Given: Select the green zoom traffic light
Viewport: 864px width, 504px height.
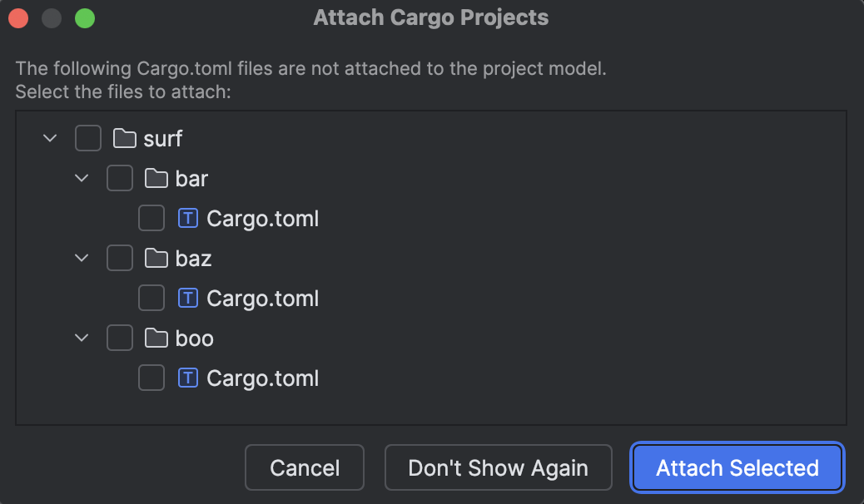Looking at the screenshot, I should [x=83, y=17].
